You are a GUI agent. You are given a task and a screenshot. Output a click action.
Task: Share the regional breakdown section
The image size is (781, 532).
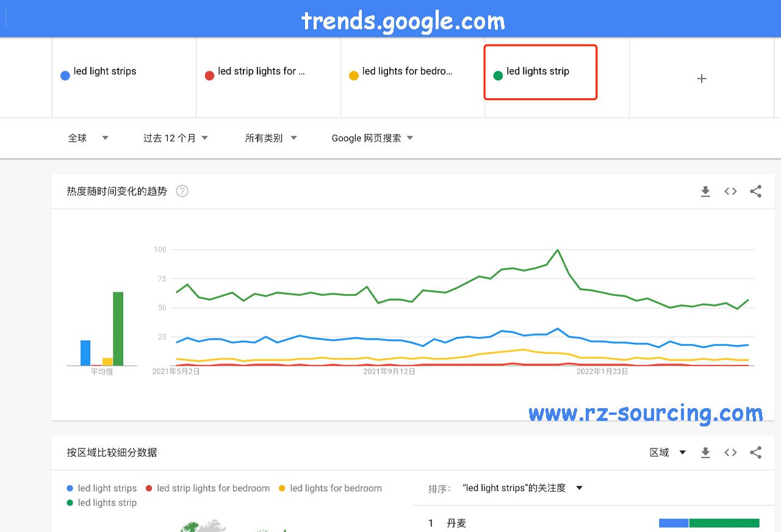point(755,453)
